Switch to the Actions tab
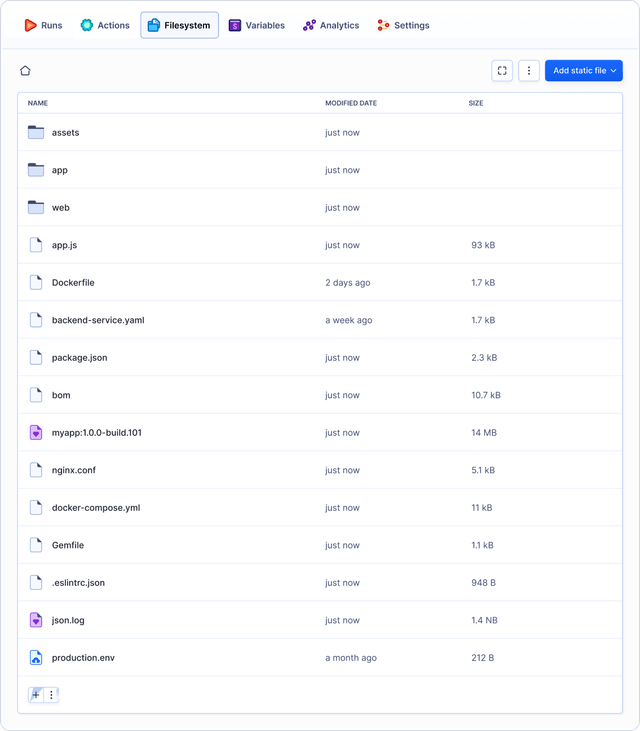This screenshot has width=640, height=731. 105,25
